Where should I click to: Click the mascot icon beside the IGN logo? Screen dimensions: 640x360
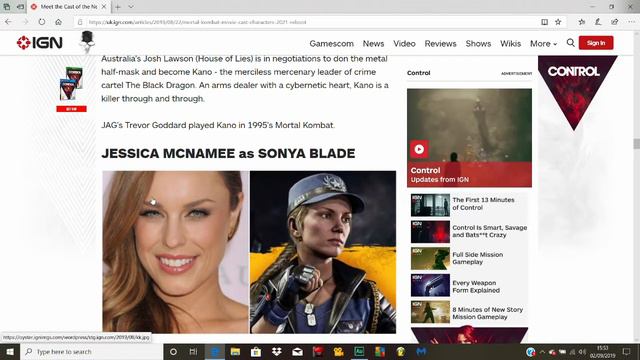(87, 42)
